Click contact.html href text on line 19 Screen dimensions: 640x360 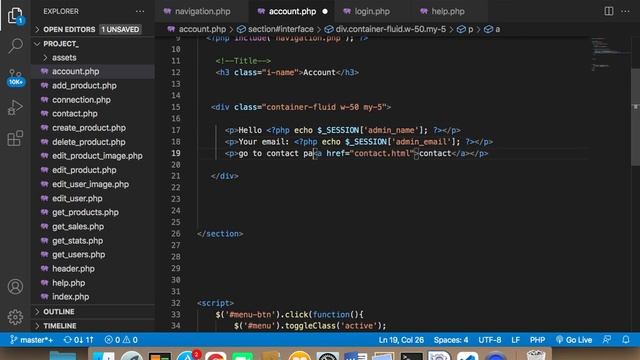click(x=382, y=153)
